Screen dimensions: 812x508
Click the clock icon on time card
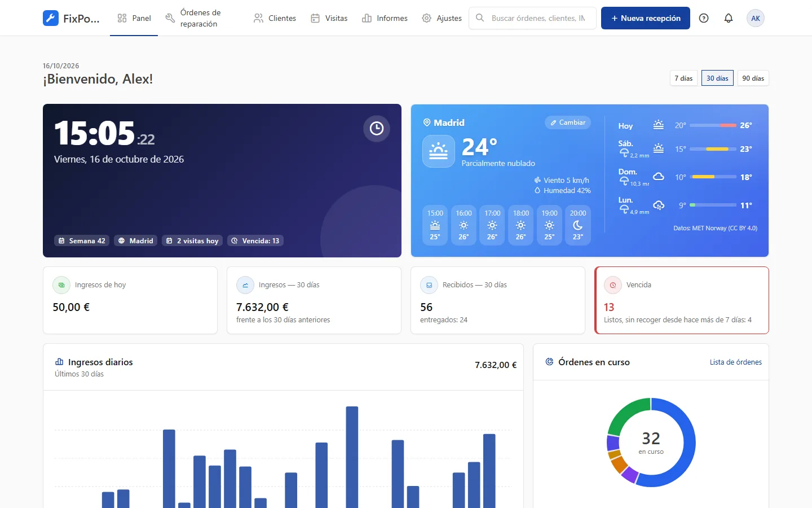pos(377,129)
